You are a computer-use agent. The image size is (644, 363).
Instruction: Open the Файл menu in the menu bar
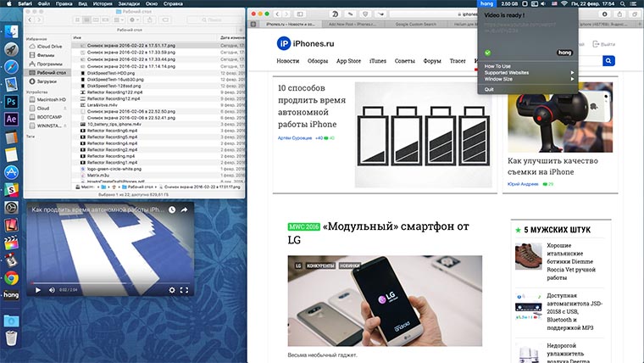(44, 3)
